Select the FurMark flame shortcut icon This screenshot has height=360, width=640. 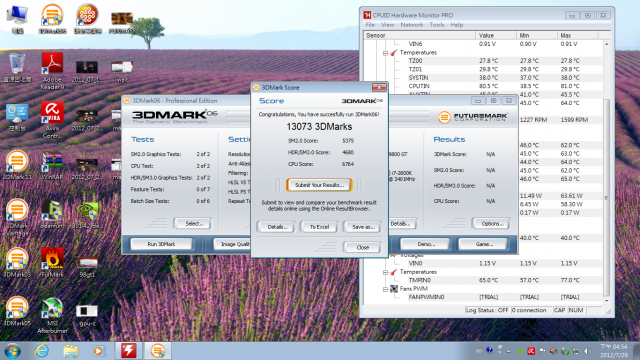52,262
